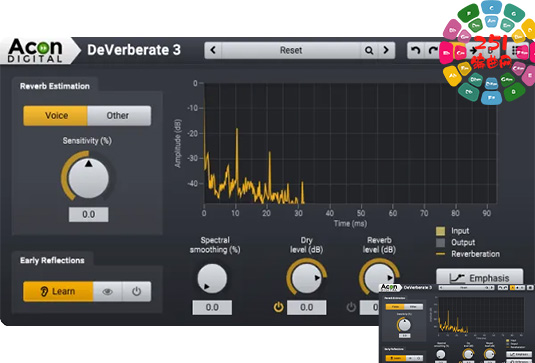Select Other reverb estimation mode
This screenshot has height=363, width=535.
pyautogui.click(x=119, y=116)
